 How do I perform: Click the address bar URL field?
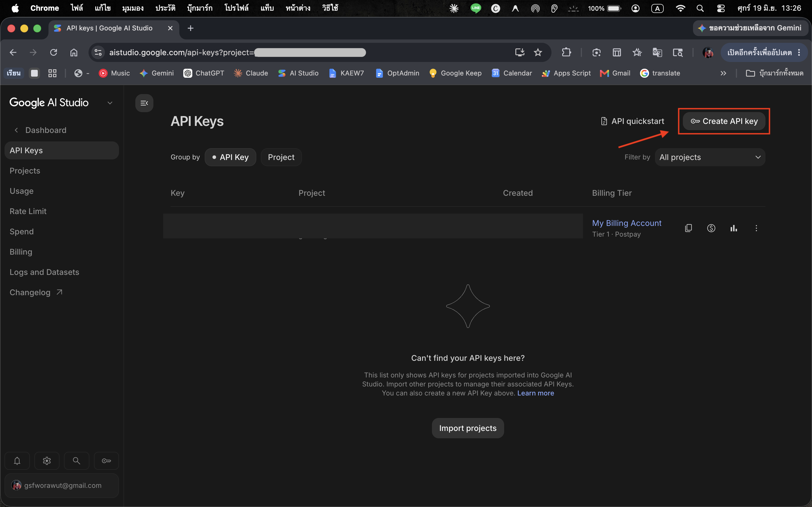coord(302,52)
